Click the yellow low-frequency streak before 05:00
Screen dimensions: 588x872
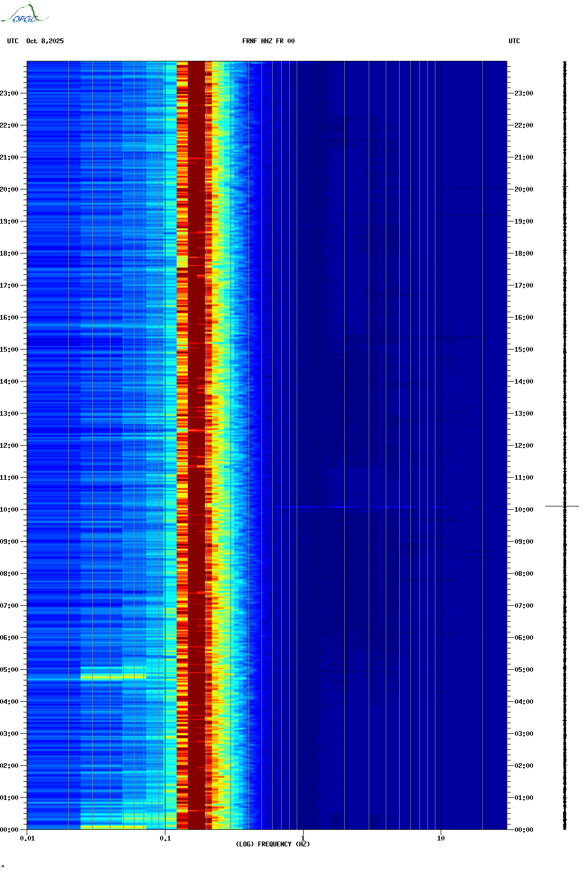pyautogui.click(x=113, y=677)
